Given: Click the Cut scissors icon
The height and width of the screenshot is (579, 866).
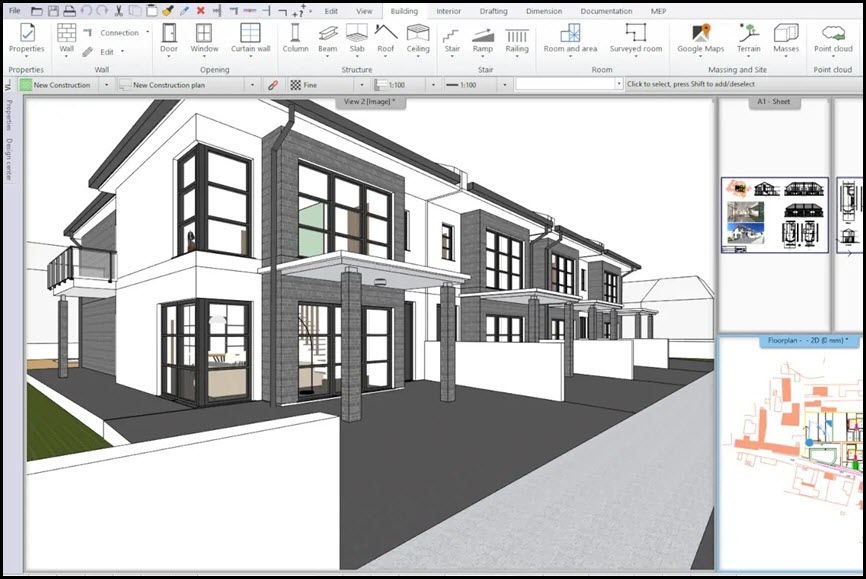Looking at the screenshot, I should click(x=119, y=10).
